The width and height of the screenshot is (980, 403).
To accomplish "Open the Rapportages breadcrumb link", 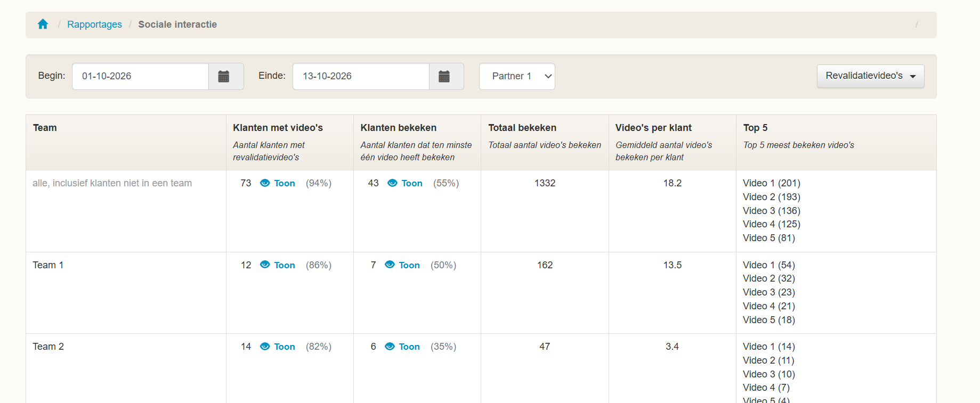I will pos(94,24).
